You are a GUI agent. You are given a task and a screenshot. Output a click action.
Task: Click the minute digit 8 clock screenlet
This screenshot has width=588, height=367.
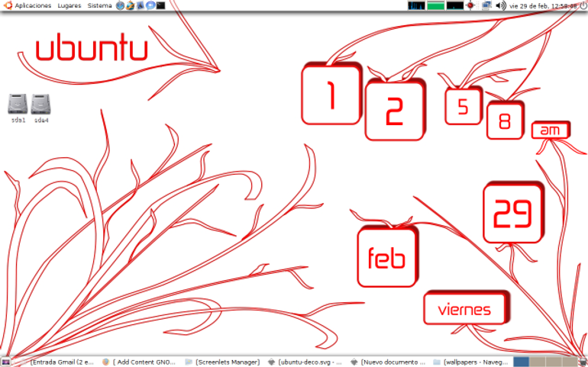click(x=505, y=121)
